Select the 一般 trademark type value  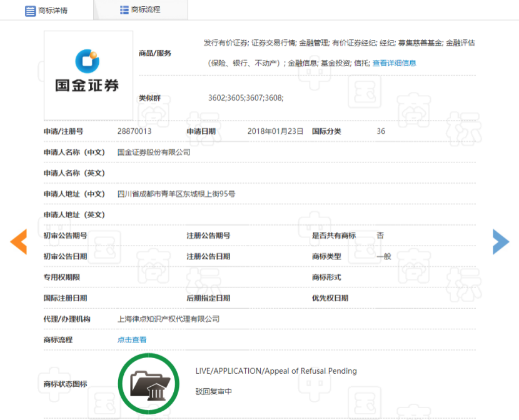click(384, 256)
